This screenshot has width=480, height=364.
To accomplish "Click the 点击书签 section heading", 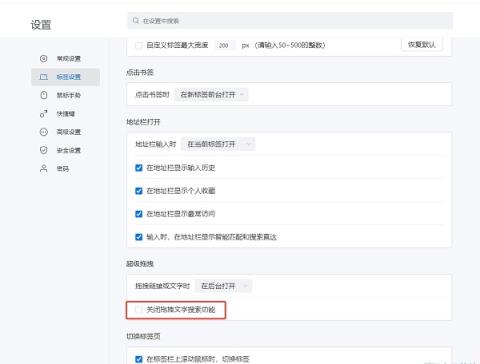I will tap(140, 72).
